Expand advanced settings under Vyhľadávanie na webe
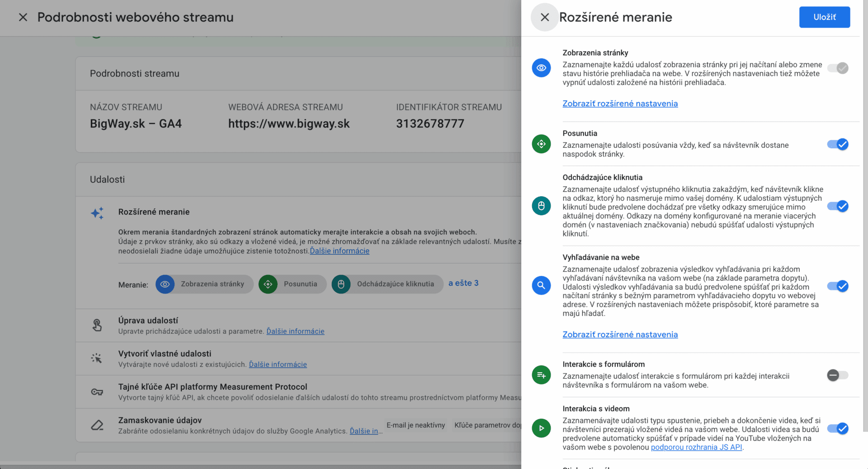868x469 pixels. (x=620, y=335)
